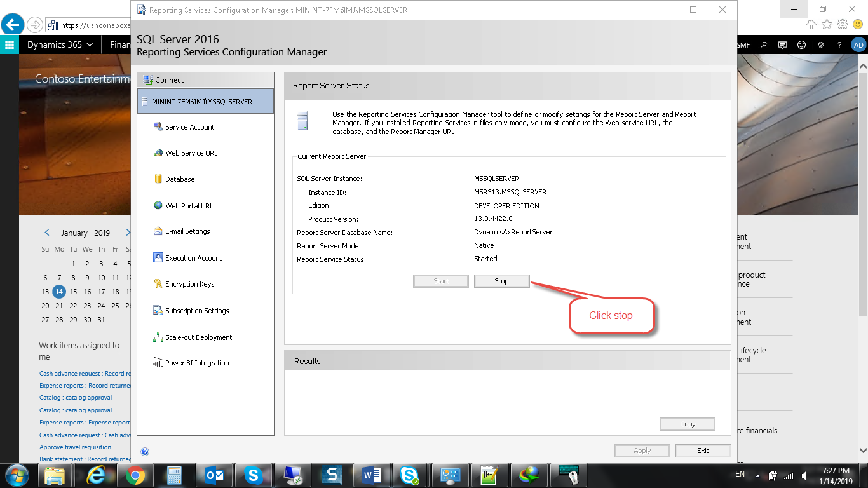Open the Execution Account page
Screen dimensions: 868x488
187,258
